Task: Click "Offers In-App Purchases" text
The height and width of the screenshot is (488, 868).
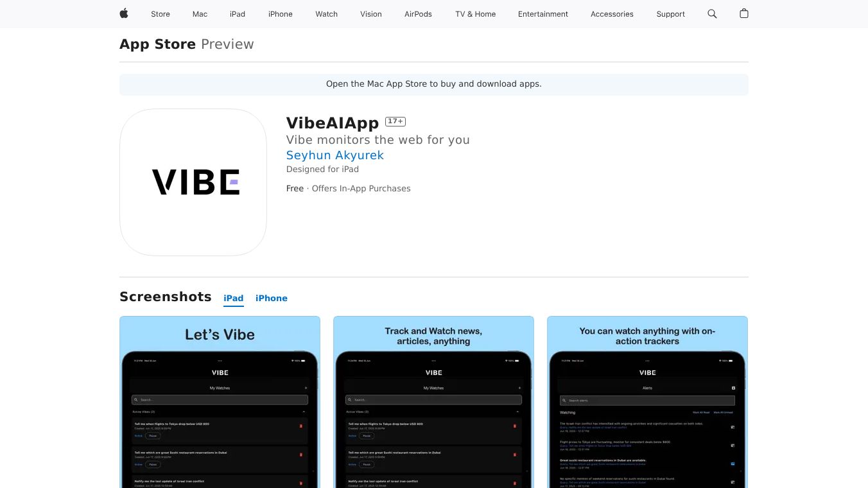Action: click(361, 189)
